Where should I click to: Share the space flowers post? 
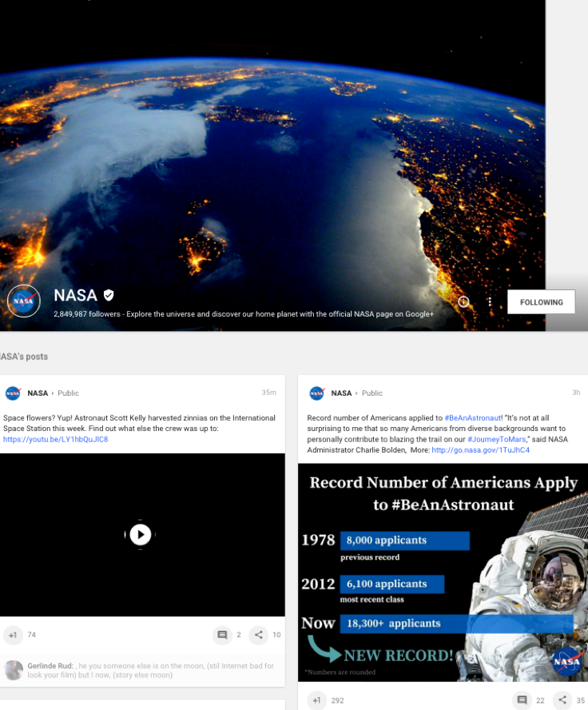pyautogui.click(x=258, y=635)
